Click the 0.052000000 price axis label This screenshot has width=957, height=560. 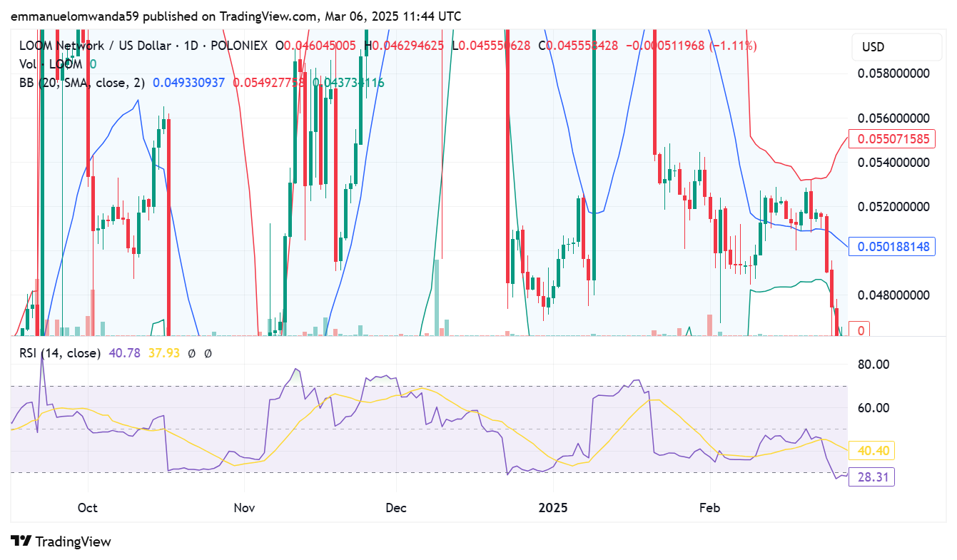pos(893,207)
